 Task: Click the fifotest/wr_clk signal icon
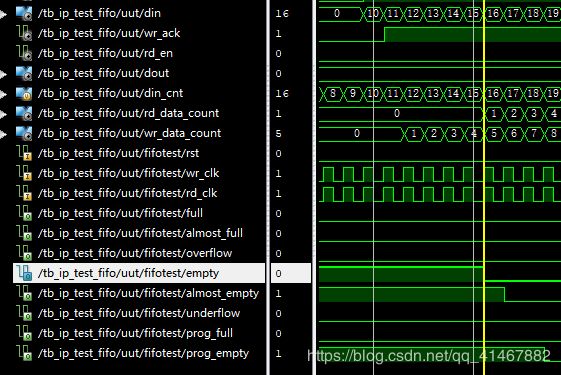(x=25, y=173)
